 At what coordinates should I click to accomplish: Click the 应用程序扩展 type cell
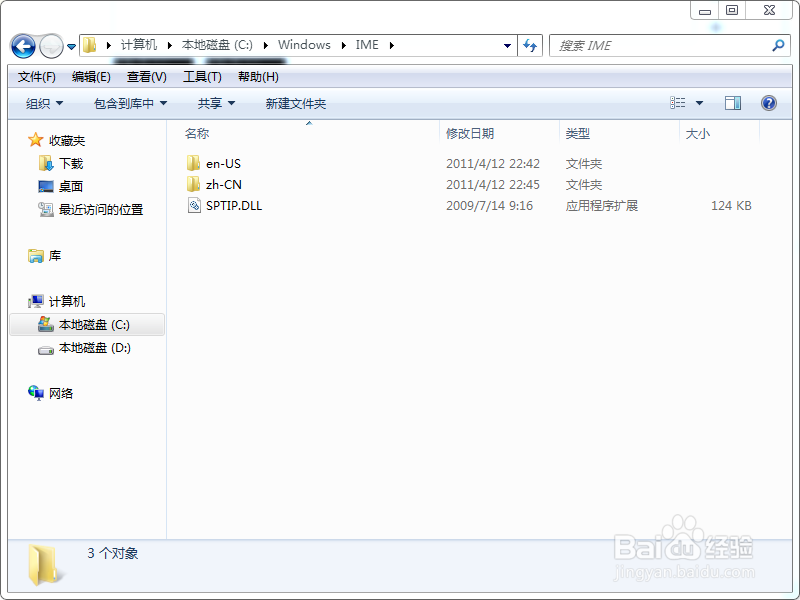602,206
